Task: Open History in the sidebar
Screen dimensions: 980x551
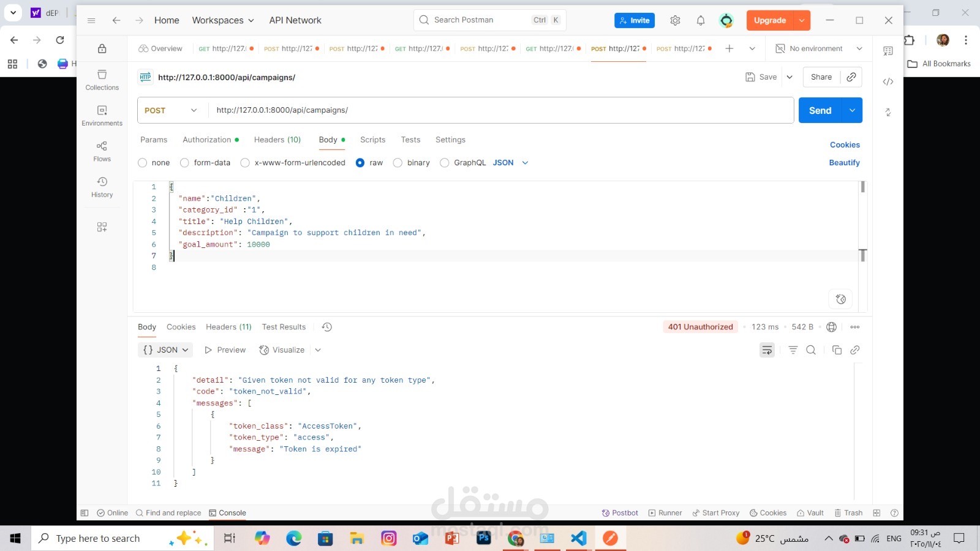Action: pos(102,187)
